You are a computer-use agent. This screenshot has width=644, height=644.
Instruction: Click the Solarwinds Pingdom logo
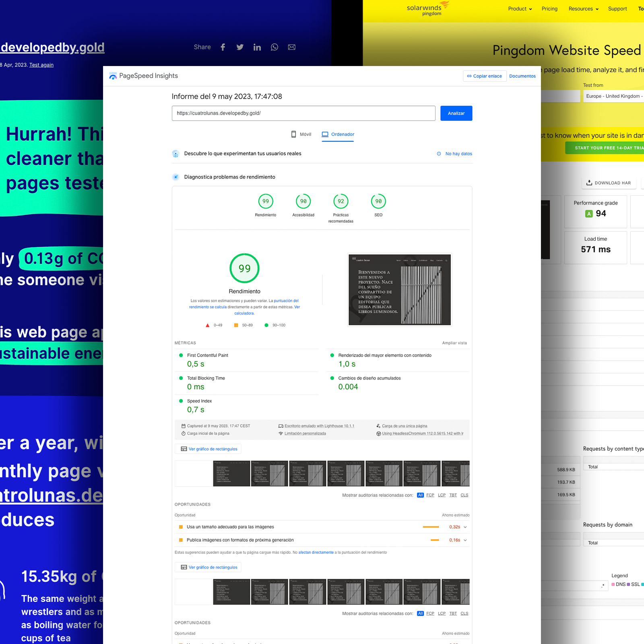pos(428,8)
